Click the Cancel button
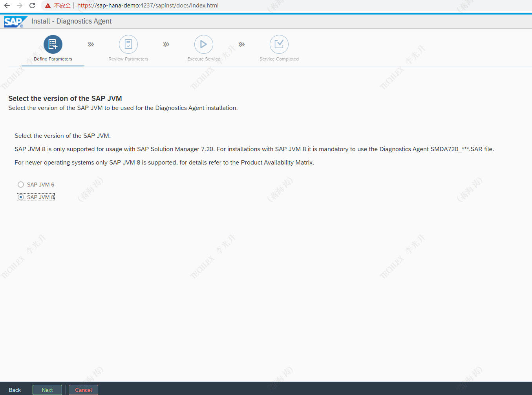The width and height of the screenshot is (532, 395). [83, 390]
